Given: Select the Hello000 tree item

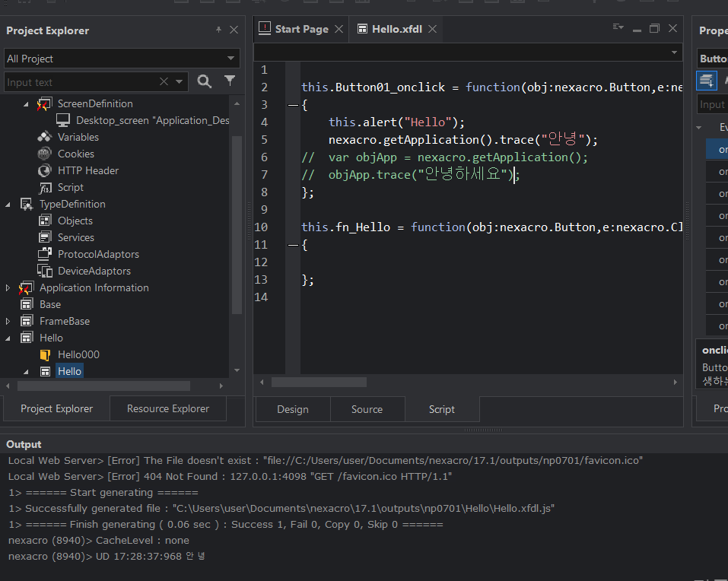Looking at the screenshot, I should [x=78, y=354].
